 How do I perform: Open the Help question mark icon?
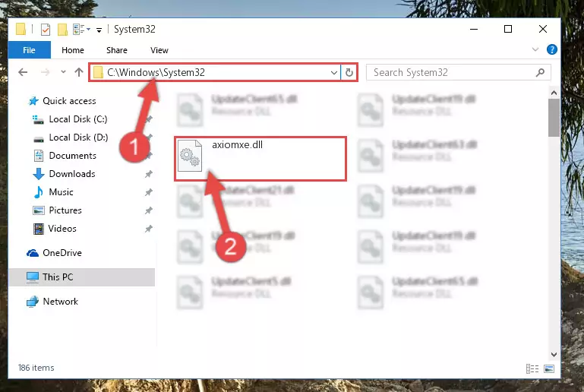(551, 49)
